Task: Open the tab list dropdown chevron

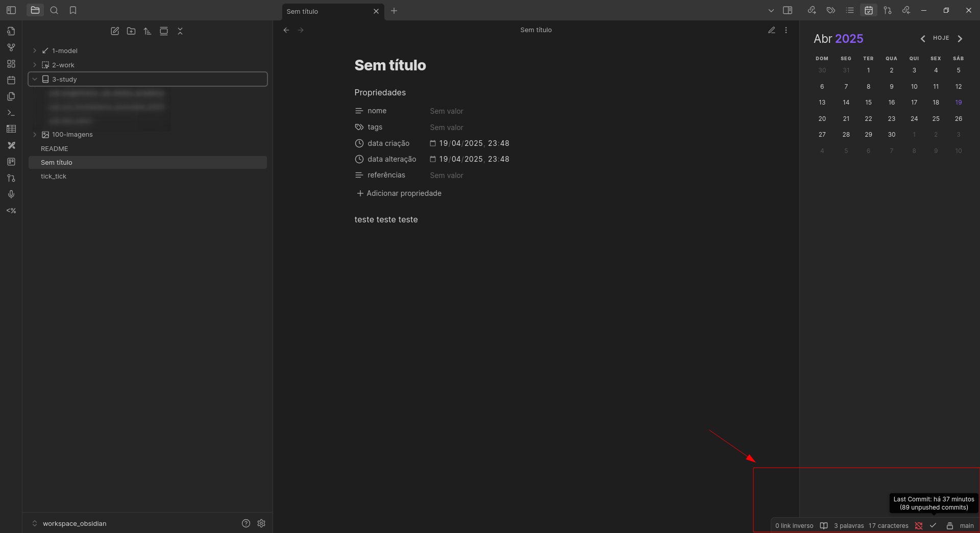Action: pos(771,11)
